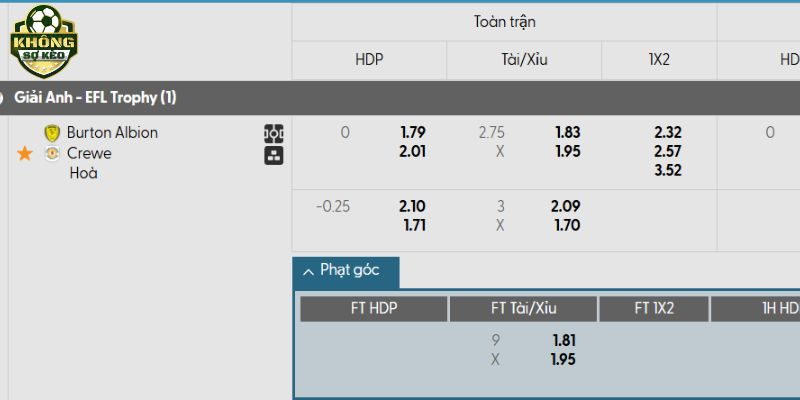Toggle the orange favorite star for the match
The width and height of the screenshot is (800, 400).
25,154
